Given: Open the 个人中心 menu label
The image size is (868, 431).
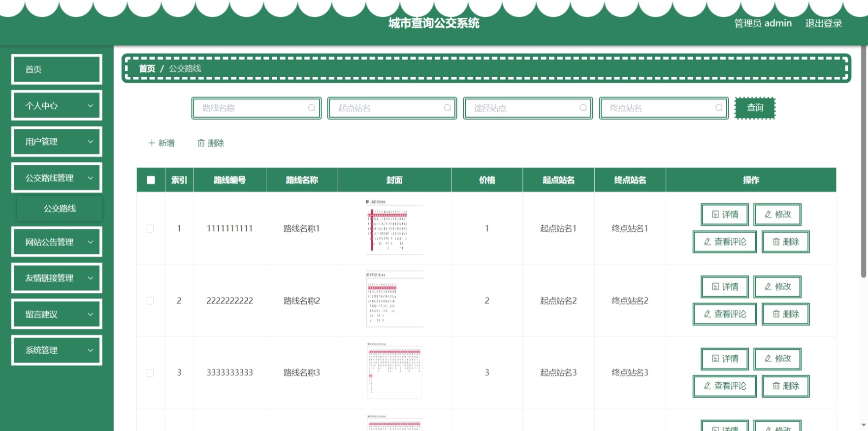Looking at the screenshot, I should (41, 106).
